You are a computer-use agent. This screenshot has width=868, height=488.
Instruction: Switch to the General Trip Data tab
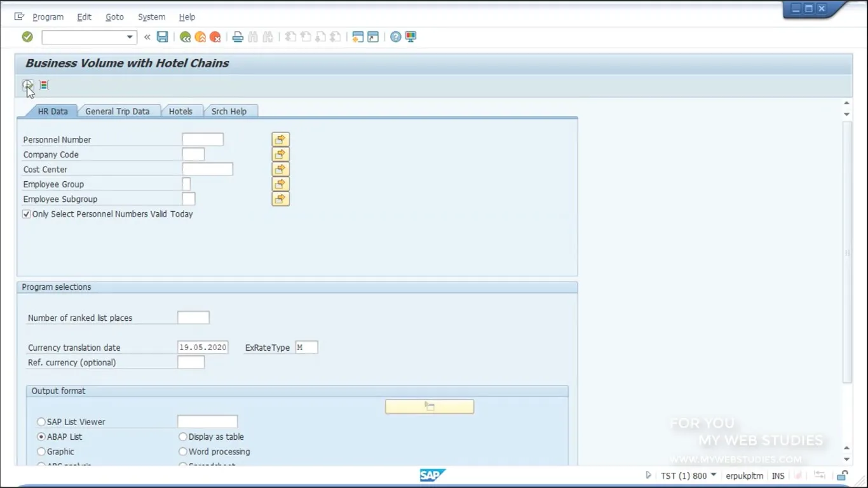click(118, 111)
